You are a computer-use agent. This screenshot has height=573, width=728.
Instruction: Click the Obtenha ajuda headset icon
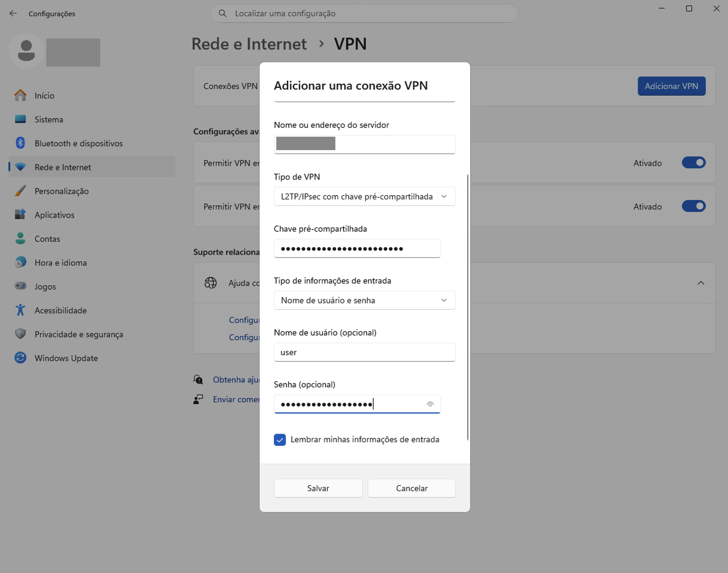[198, 379]
